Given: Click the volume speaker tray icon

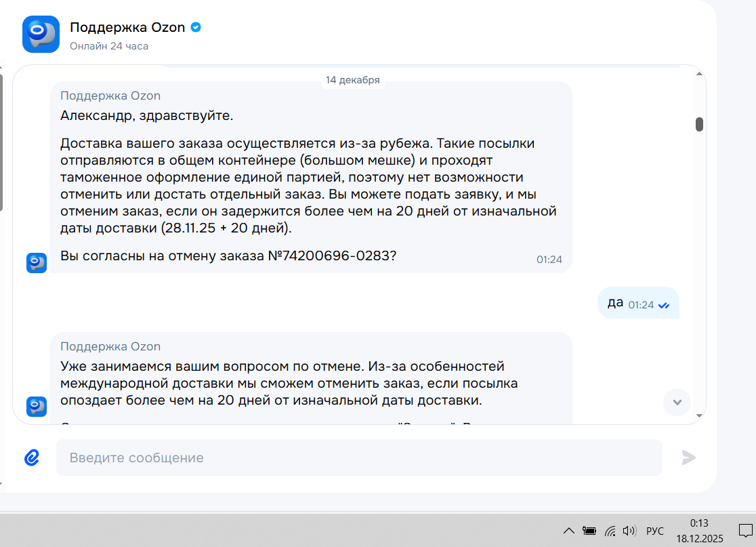Looking at the screenshot, I should [629, 531].
